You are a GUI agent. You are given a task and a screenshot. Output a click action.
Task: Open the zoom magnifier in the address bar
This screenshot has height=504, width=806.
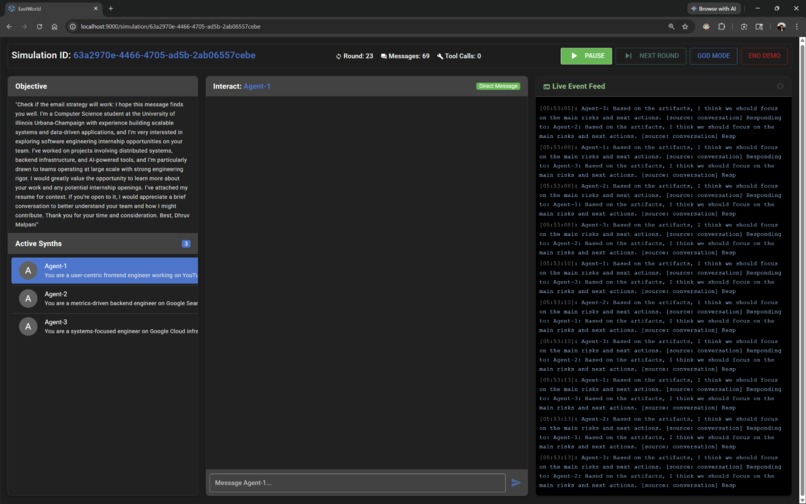tap(671, 27)
